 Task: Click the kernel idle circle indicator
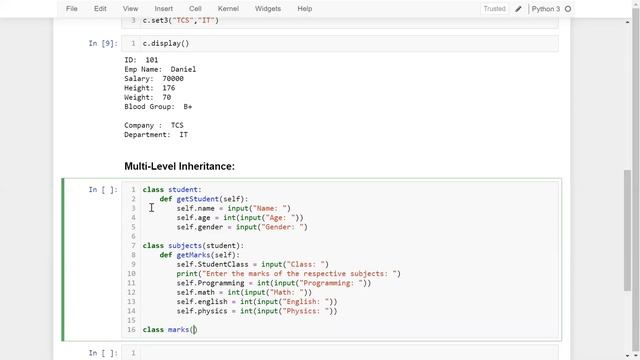[568, 9]
